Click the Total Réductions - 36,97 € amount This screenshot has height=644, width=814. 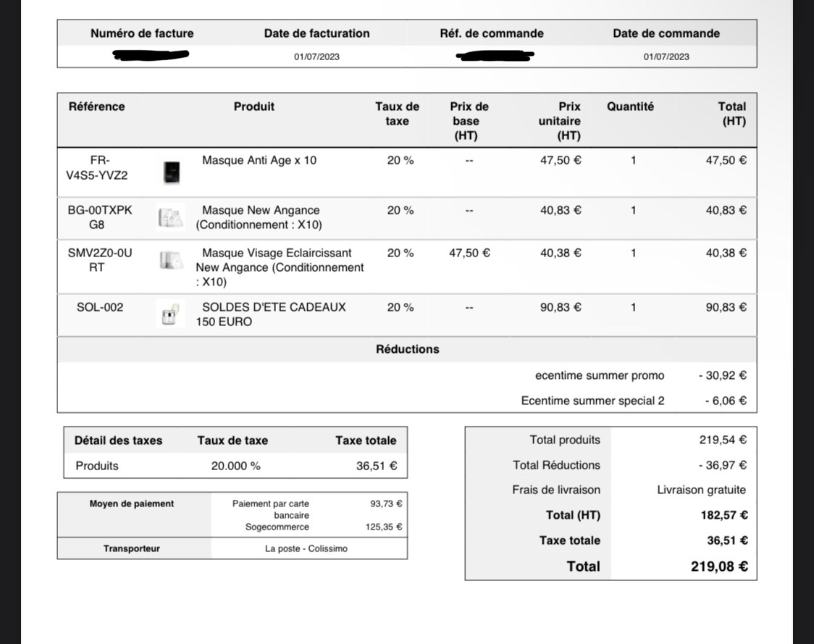click(x=723, y=465)
